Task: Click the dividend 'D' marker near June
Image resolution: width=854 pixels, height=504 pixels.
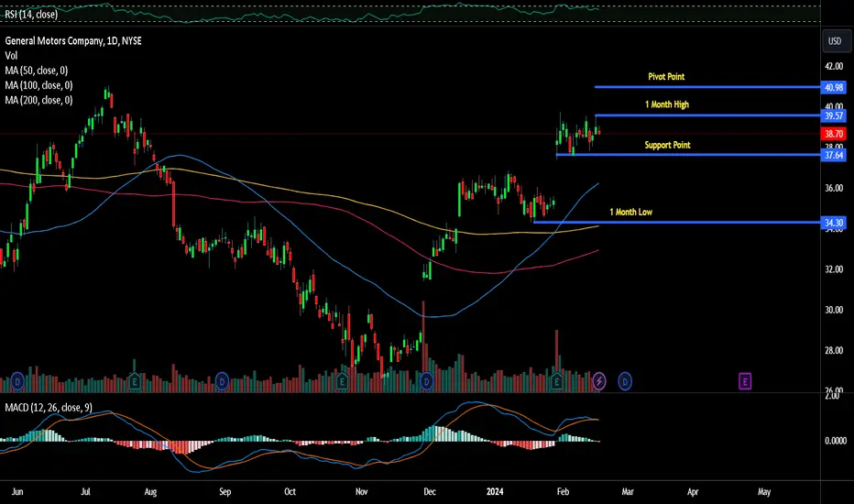Action: click(x=17, y=381)
